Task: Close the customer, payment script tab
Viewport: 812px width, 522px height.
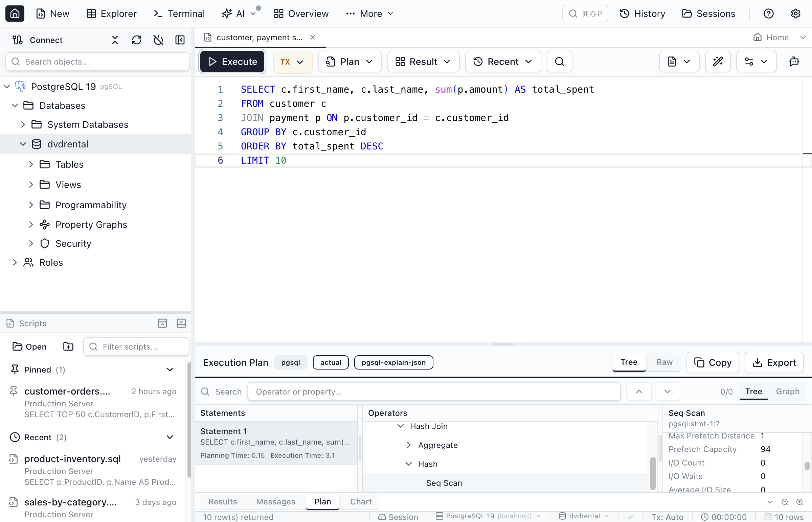Action: click(x=312, y=37)
